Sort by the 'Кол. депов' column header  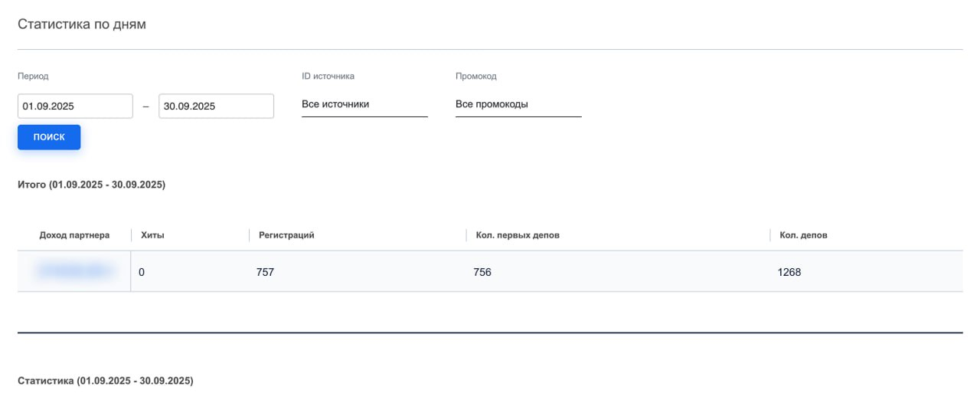(803, 235)
